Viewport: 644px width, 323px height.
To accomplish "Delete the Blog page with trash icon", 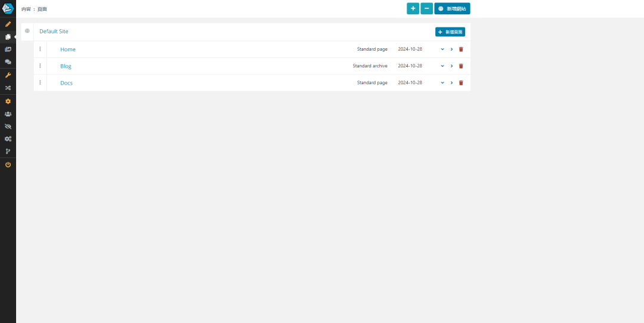I will (x=461, y=66).
